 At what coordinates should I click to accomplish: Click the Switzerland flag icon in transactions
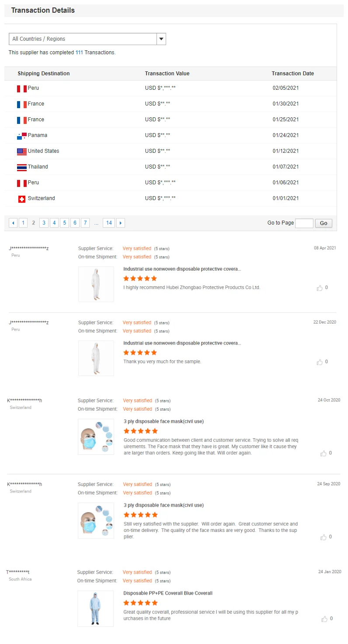point(22,199)
